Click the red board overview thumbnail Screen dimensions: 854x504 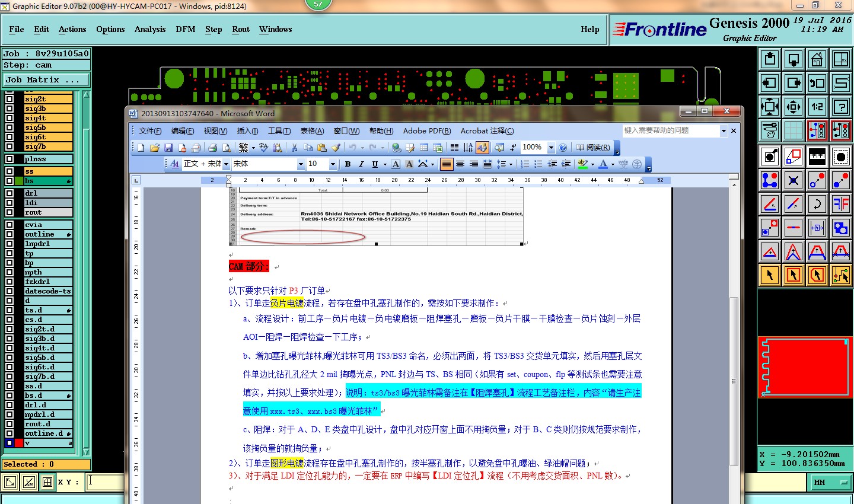pyautogui.click(x=805, y=367)
